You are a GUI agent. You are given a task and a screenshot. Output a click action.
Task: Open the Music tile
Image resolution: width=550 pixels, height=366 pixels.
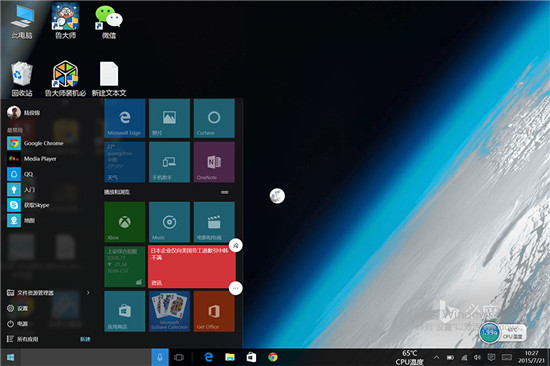pos(169,222)
